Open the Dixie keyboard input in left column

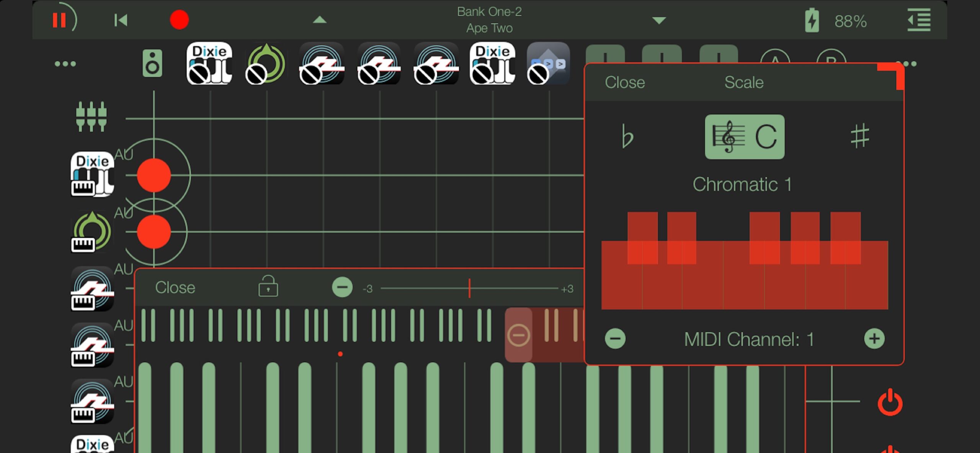[x=92, y=174]
